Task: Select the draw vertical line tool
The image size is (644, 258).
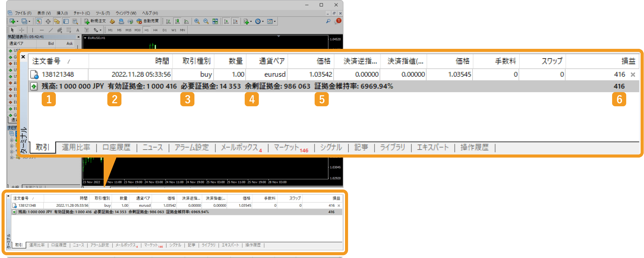Action: coord(33,30)
